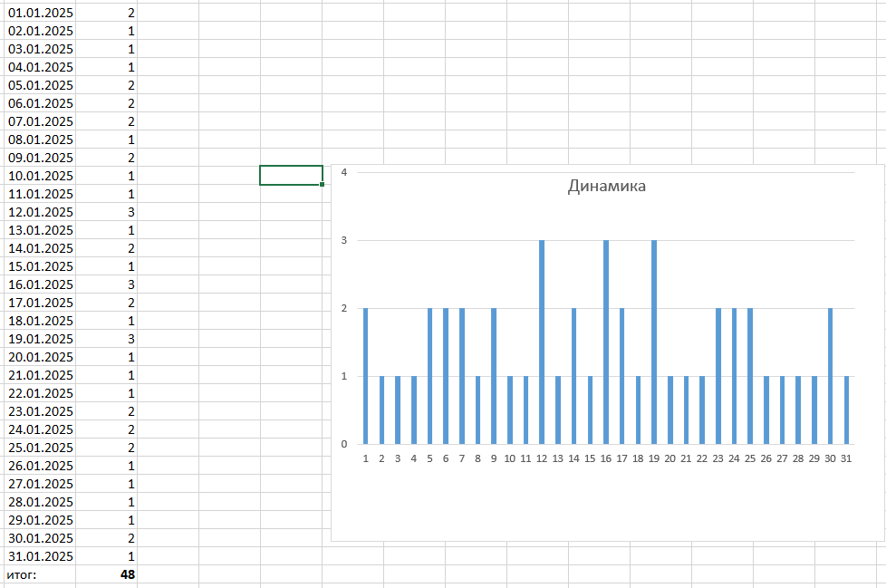Select vertical axis label 3

[x=344, y=240]
